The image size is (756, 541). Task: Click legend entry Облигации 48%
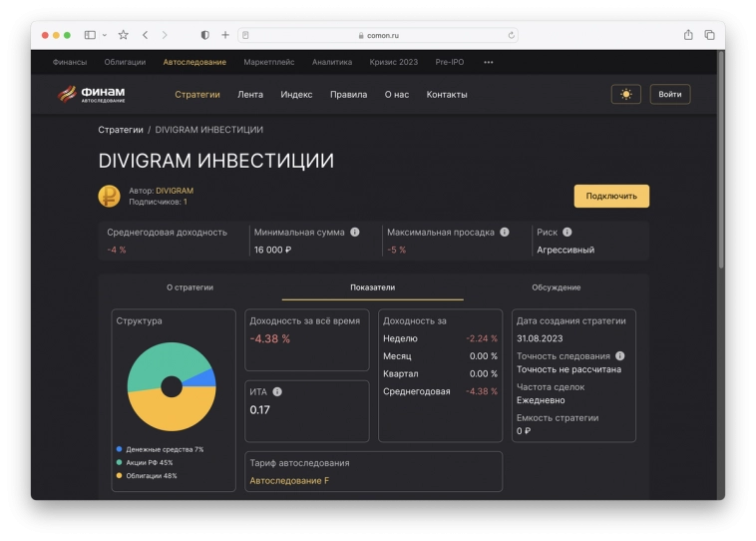tap(147, 476)
